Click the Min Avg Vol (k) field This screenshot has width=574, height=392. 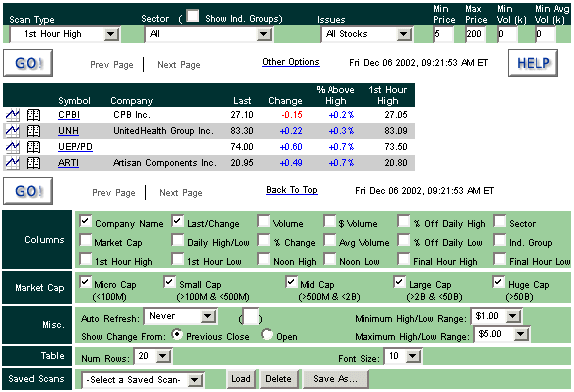click(545, 34)
